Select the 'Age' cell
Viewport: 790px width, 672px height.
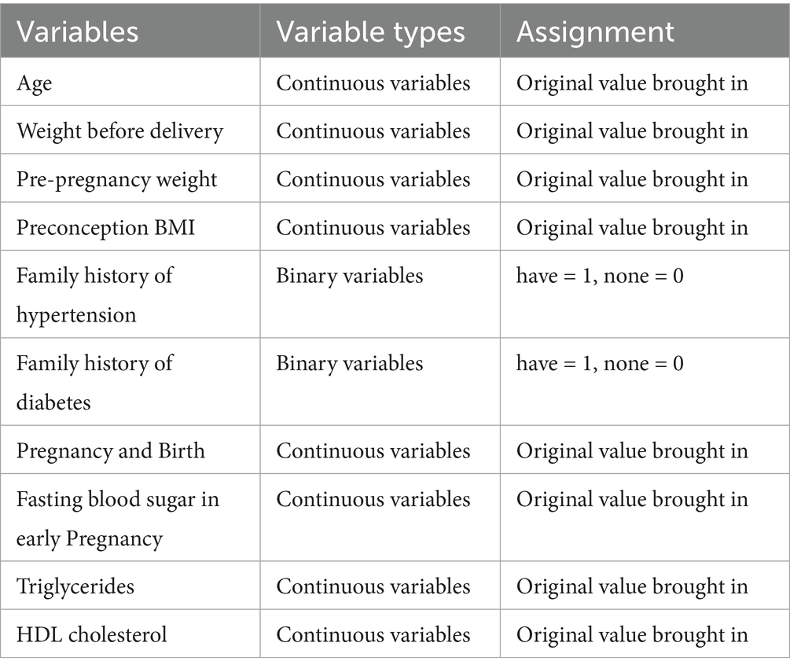coord(35,83)
